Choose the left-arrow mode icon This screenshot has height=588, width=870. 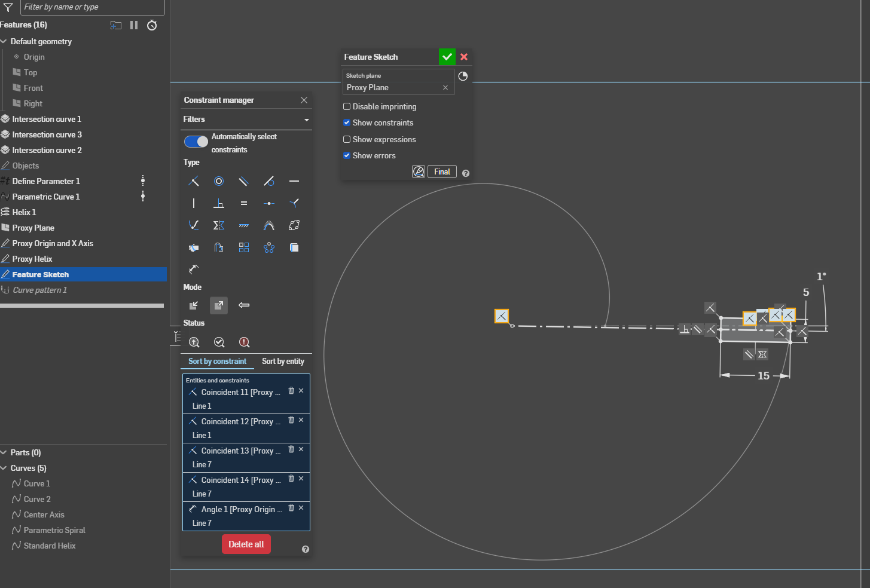[x=244, y=305]
